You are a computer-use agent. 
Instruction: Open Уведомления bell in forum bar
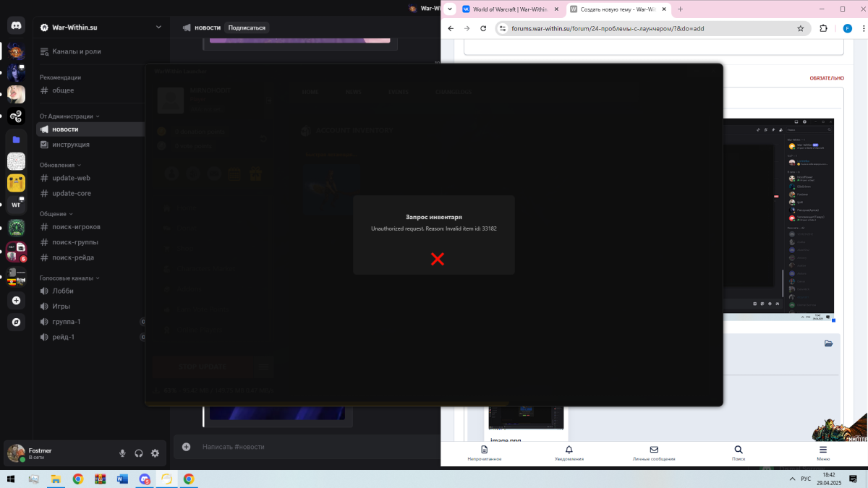[569, 453]
